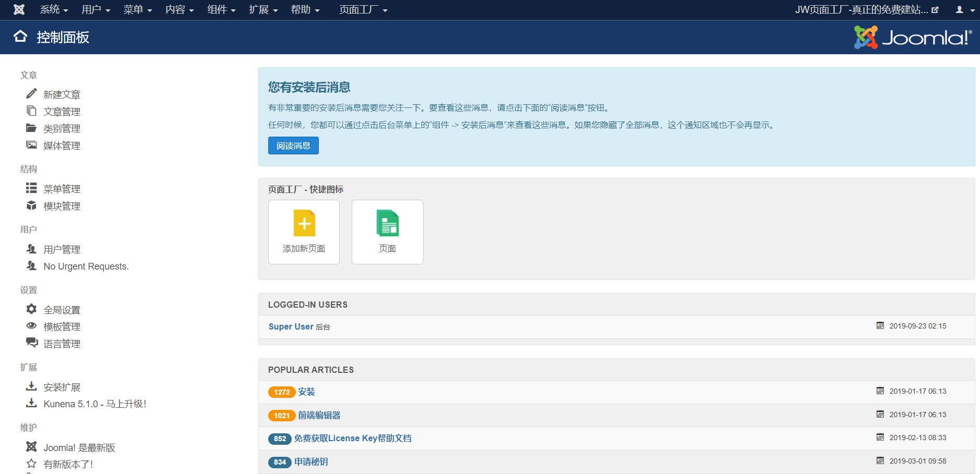The width and height of the screenshot is (980, 474).
Task: Open the 用户 dropdown menu
Action: [x=96, y=10]
